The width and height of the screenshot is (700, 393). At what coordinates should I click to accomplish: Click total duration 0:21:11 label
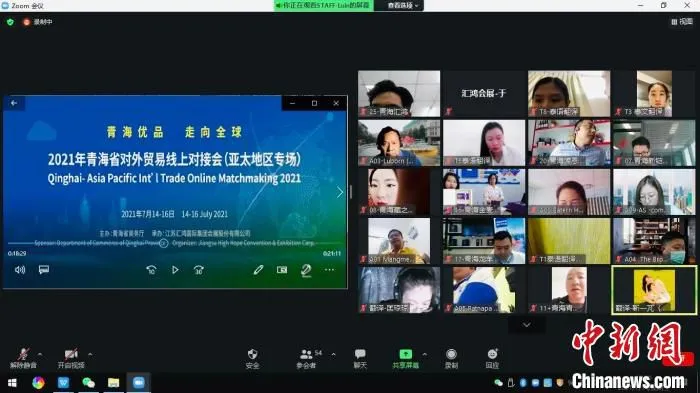(x=332, y=253)
